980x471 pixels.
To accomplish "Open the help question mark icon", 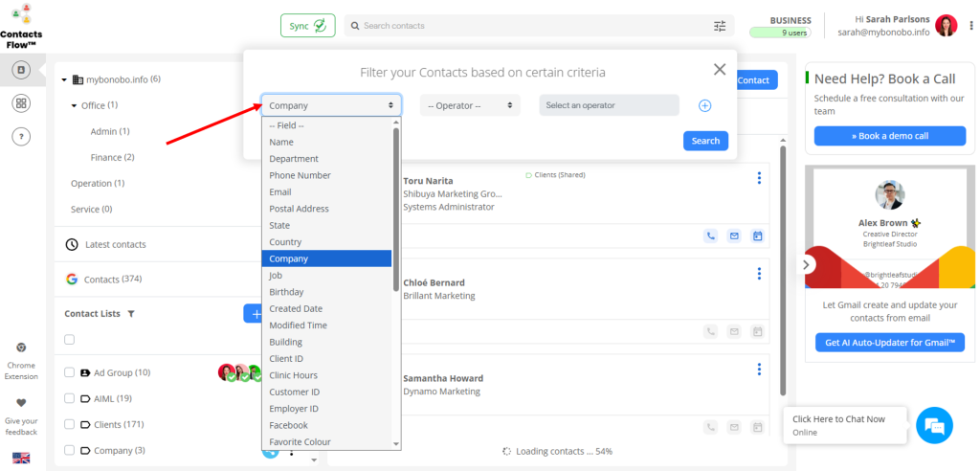I will pyautogui.click(x=21, y=137).
